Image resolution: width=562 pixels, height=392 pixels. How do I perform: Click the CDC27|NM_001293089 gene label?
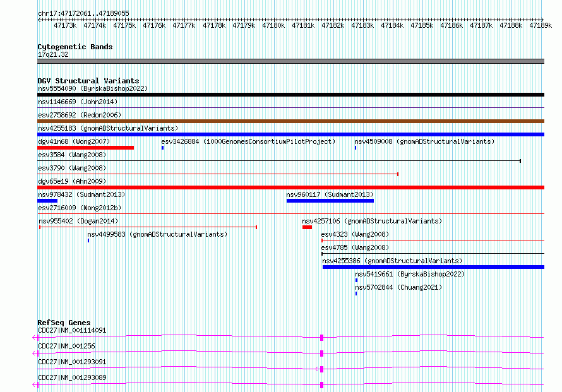[72, 377]
